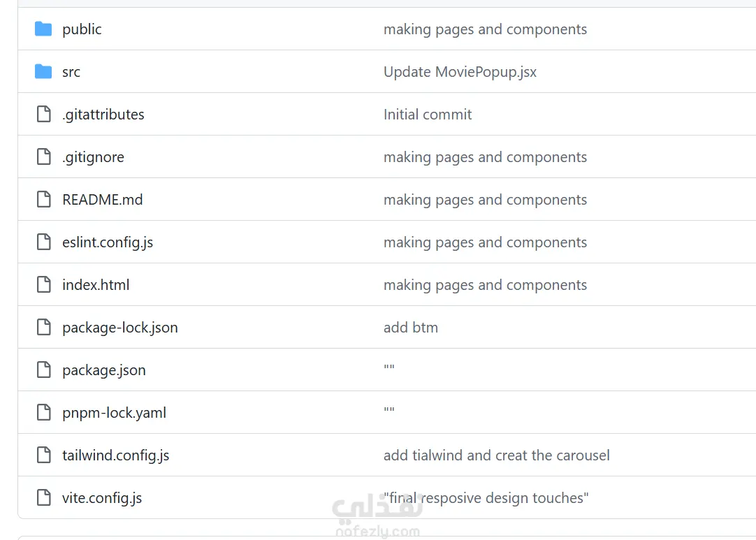Open the src folder
This screenshot has width=756, height=540.
(71, 72)
